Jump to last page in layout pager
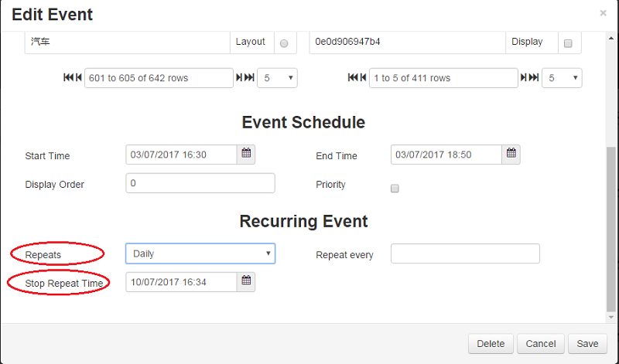This screenshot has width=619, height=364. (249, 78)
